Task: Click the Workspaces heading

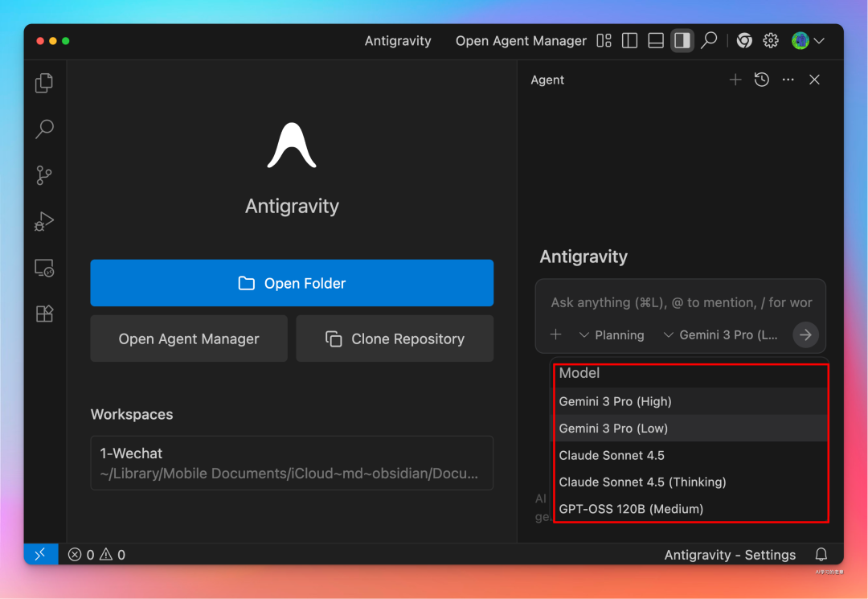Action: click(132, 414)
